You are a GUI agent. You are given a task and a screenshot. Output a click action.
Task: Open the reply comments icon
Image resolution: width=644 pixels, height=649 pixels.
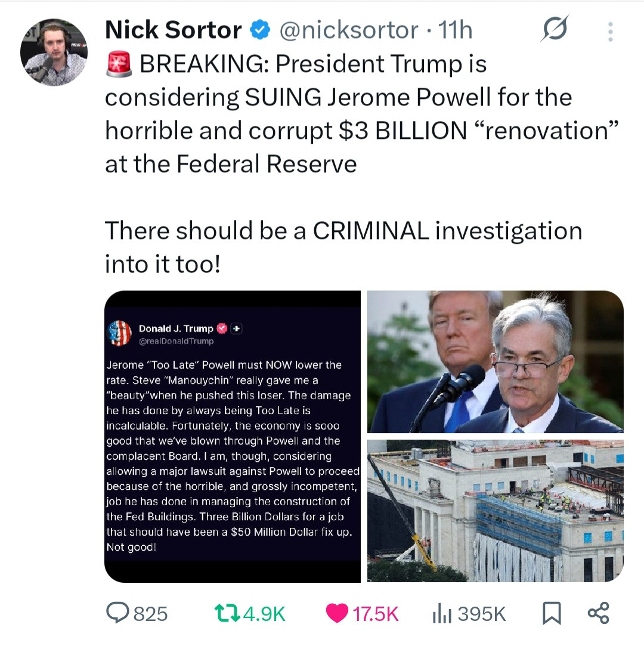pos(118,613)
